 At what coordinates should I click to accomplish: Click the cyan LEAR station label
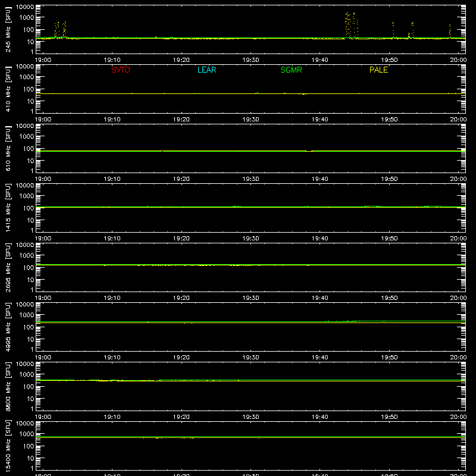tap(206, 70)
